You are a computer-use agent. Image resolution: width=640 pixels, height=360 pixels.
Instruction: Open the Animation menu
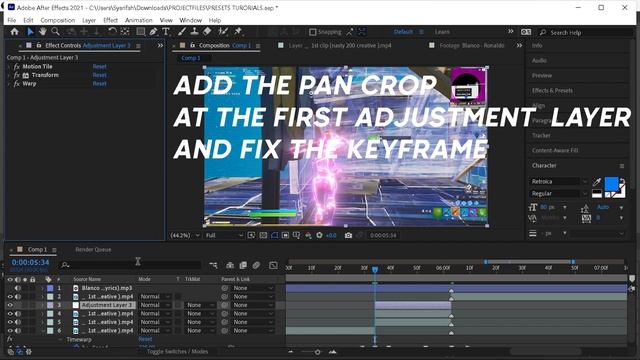(x=138, y=20)
